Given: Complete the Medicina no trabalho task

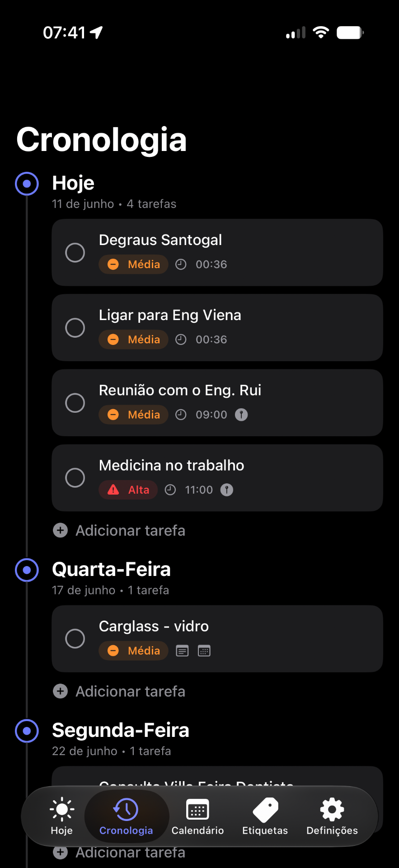Looking at the screenshot, I should 75,477.
